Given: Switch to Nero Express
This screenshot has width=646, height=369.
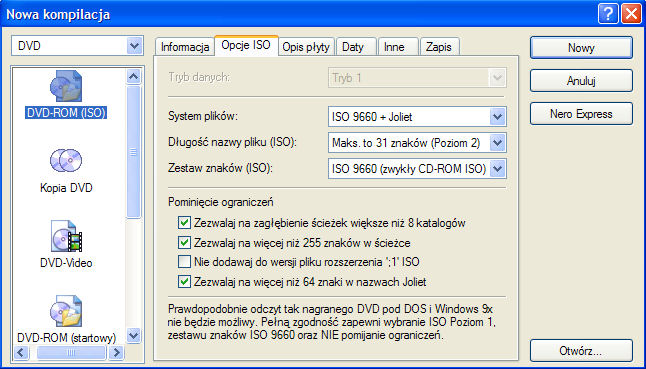Looking at the screenshot, I should [x=581, y=114].
